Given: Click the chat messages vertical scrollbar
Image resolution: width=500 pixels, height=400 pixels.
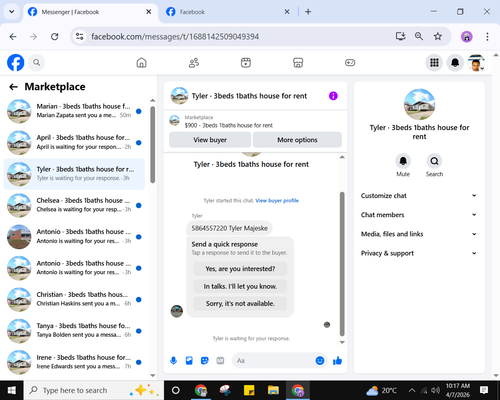Looking at the screenshot, I should click(342, 263).
